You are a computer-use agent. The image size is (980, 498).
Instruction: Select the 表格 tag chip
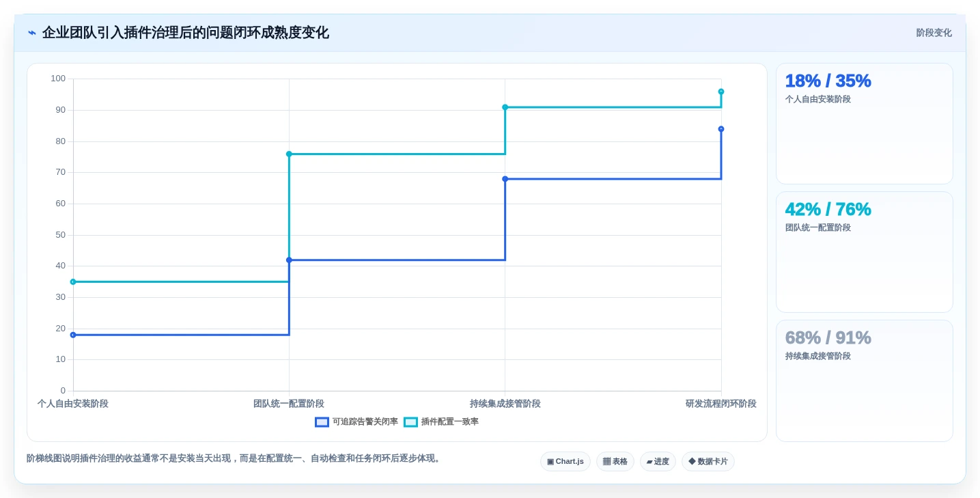tap(615, 462)
